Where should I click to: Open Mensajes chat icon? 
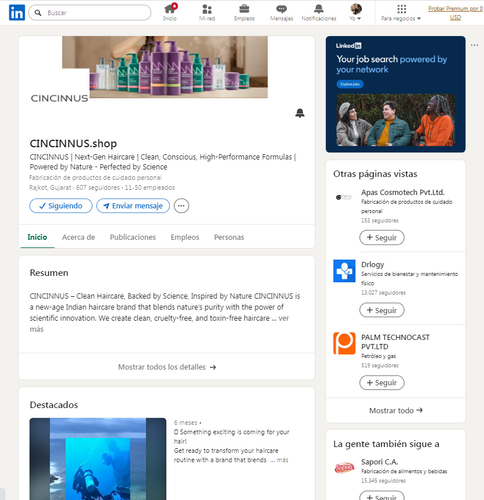(281, 13)
